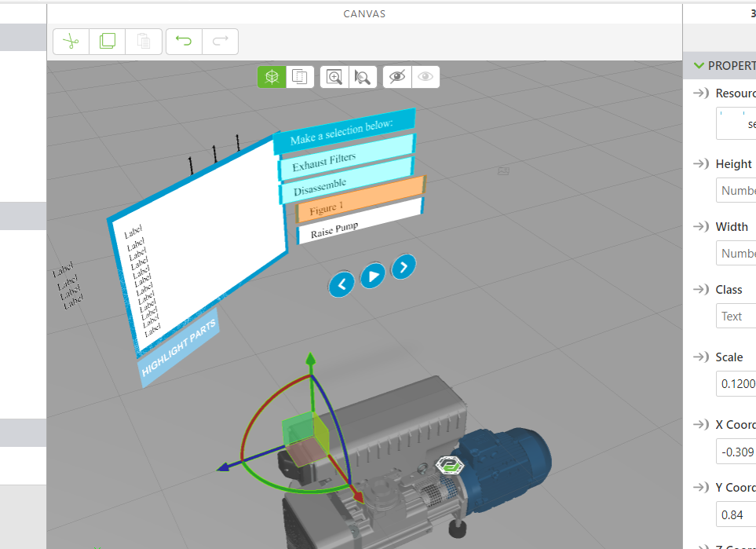Click the Undo arrow button
The image size is (756, 549).
pos(184,42)
